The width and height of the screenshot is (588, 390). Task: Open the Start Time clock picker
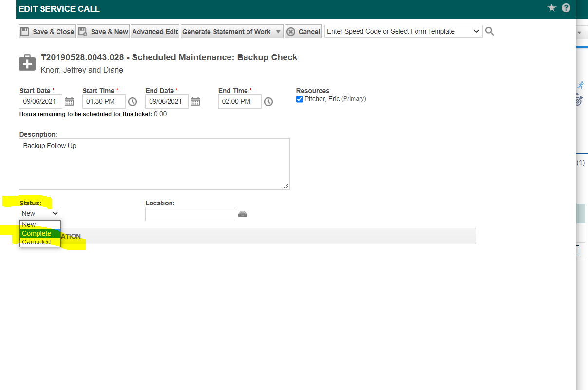[133, 102]
